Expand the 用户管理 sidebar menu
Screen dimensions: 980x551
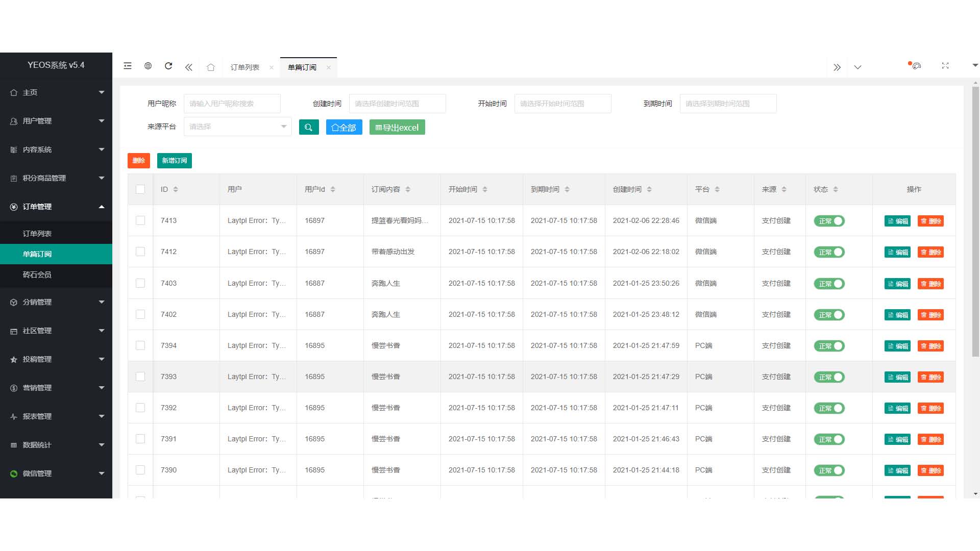point(56,121)
